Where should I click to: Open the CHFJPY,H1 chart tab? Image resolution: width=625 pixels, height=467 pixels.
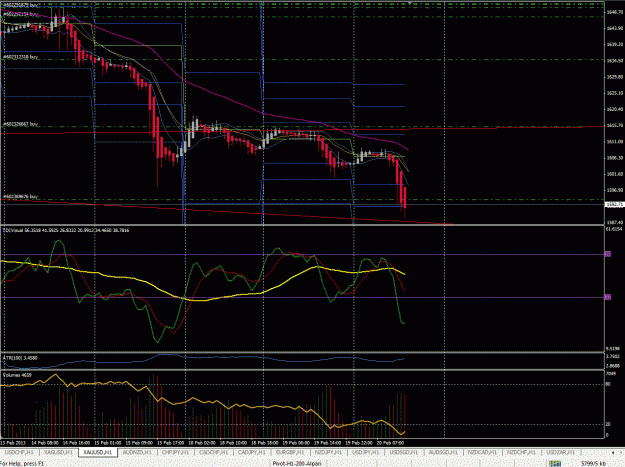pyautogui.click(x=175, y=452)
